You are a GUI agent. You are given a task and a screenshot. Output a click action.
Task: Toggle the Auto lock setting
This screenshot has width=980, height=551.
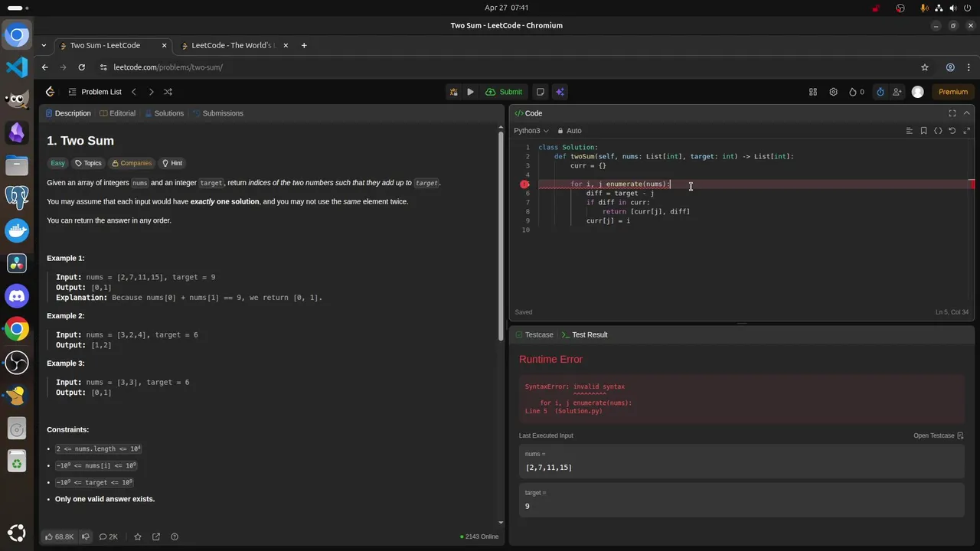(x=570, y=131)
